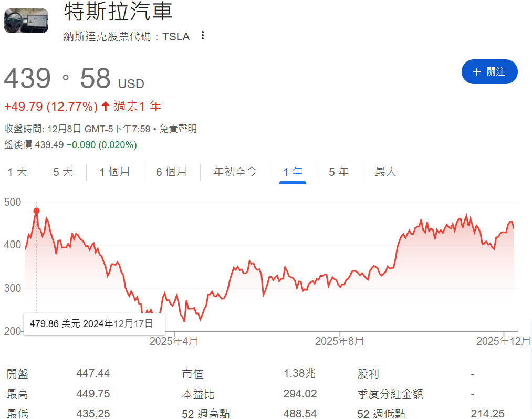
Task: Click the red marker dot on the chart
Action: [x=36, y=210]
